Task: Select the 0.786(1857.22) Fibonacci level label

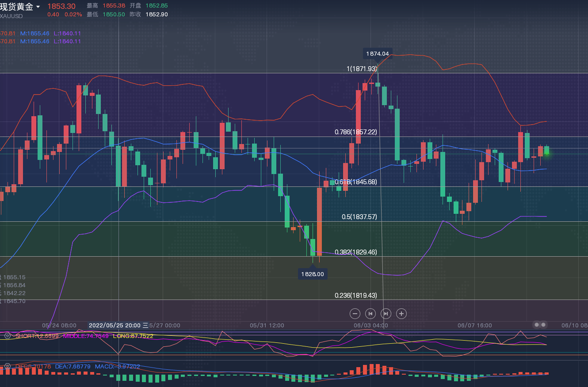Action: click(x=355, y=132)
